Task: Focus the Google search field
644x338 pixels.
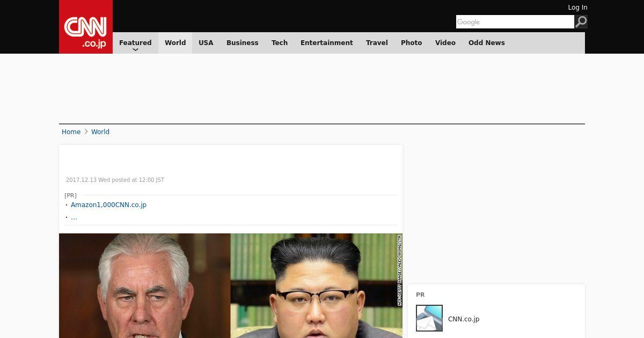Action: [515, 22]
